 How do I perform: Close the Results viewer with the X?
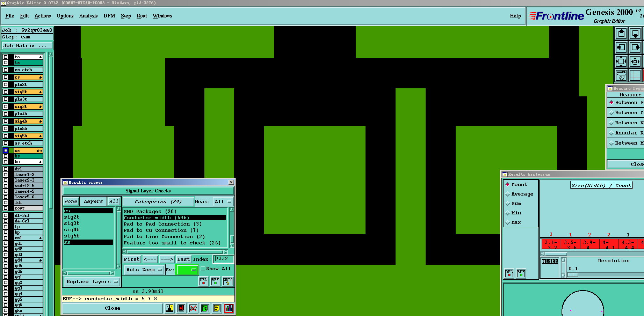tap(231, 182)
